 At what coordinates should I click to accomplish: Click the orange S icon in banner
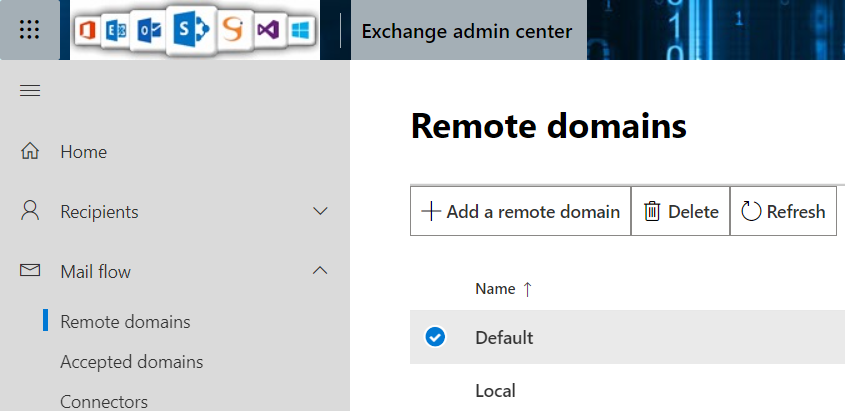click(x=233, y=31)
